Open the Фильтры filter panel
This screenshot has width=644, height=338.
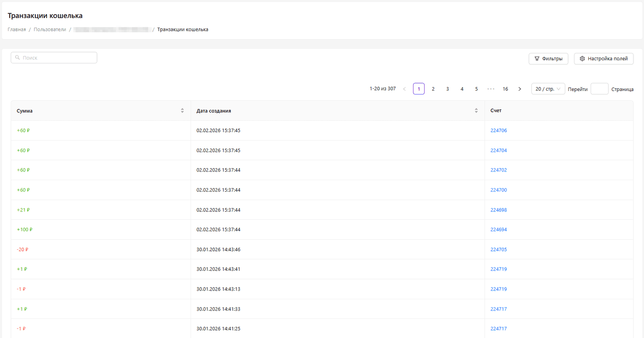coord(548,59)
